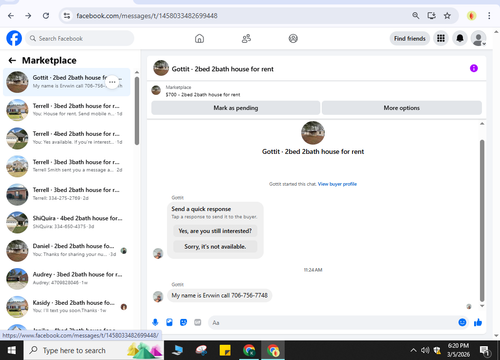Click More options button
The image size is (500, 360).
pyautogui.click(x=401, y=108)
